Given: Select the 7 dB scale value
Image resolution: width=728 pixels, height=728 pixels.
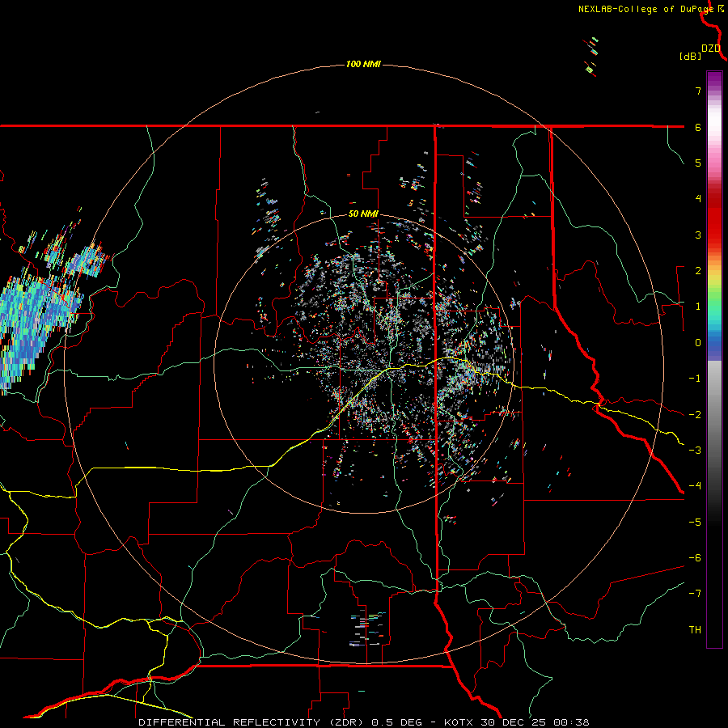Looking at the screenshot, I should coord(698,91).
